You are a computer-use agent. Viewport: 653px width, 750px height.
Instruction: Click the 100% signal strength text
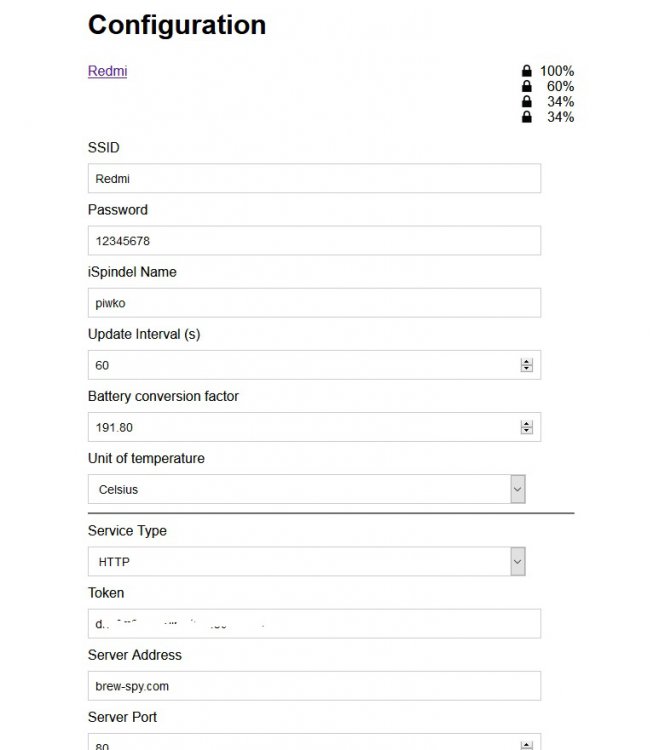(557, 71)
